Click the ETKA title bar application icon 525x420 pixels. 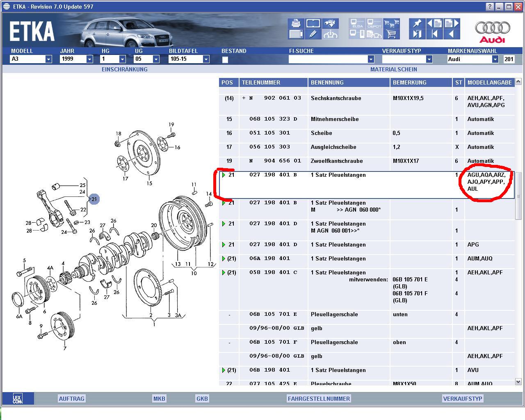click(6, 7)
